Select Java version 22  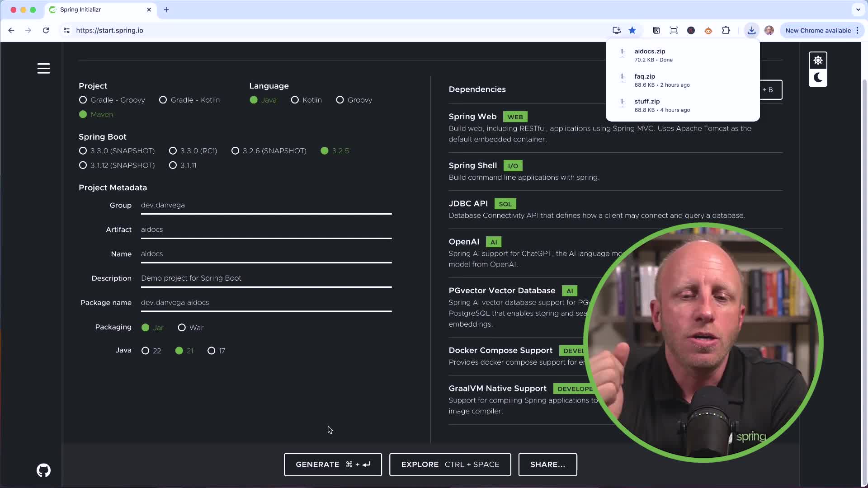click(x=151, y=351)
